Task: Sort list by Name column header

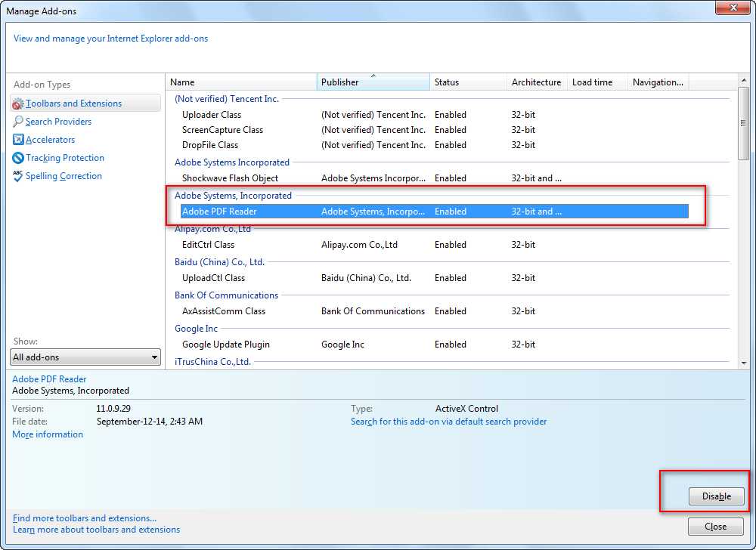Action: pos(241,82)
